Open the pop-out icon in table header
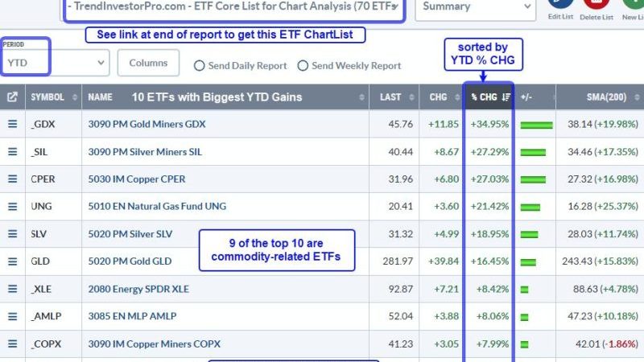The image size is (644, 362). (x=12, y=97)
